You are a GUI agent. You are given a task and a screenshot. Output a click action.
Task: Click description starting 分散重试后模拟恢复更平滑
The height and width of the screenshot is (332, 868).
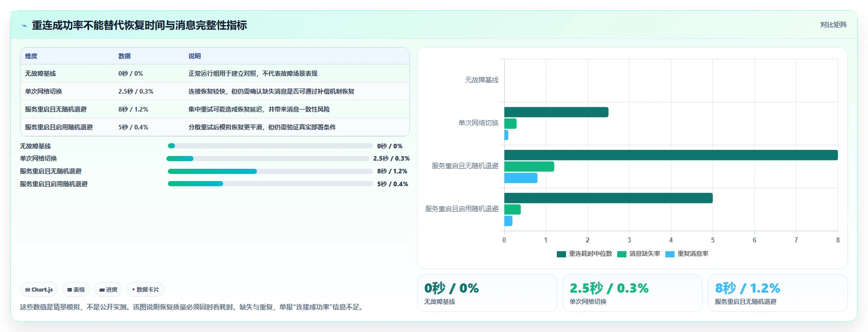[x=262, y=127]
